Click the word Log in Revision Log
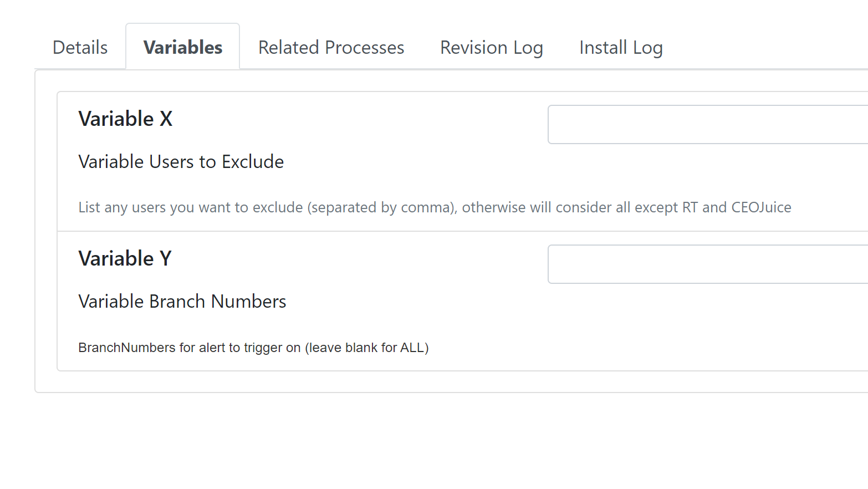The width and height of the screenshot is (868, 489). [528, 48]
